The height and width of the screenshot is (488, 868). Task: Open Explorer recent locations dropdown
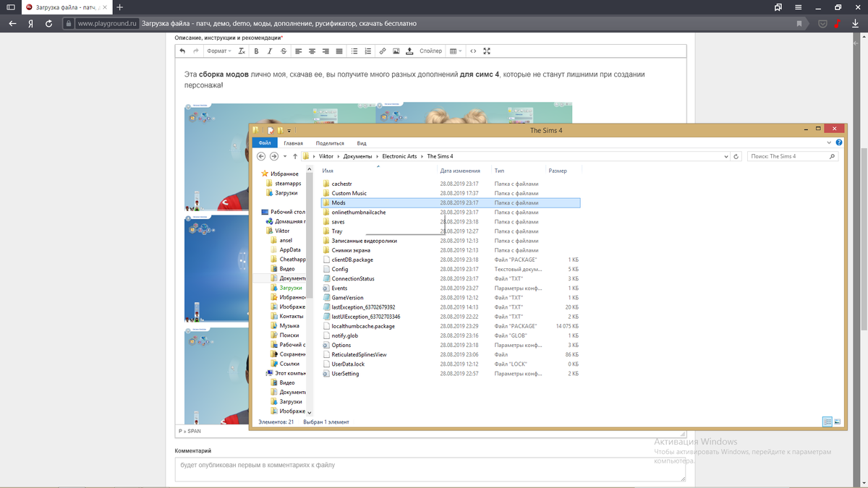click(x=285, y=156)
